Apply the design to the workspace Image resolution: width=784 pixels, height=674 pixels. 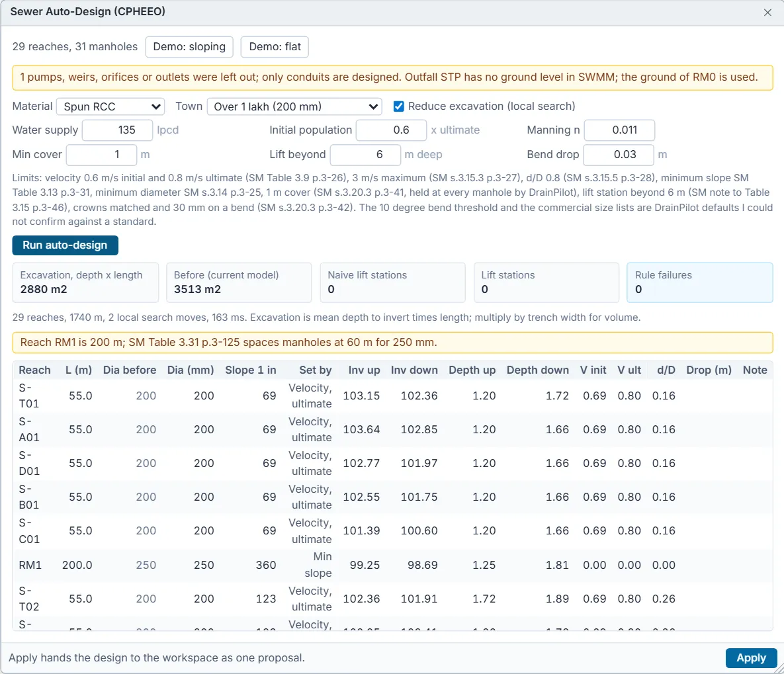point(751,658)
